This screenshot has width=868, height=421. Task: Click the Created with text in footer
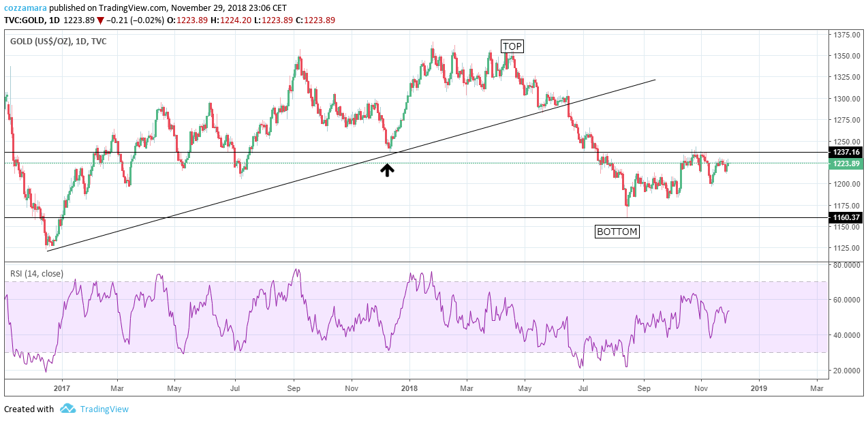[29, 409]
